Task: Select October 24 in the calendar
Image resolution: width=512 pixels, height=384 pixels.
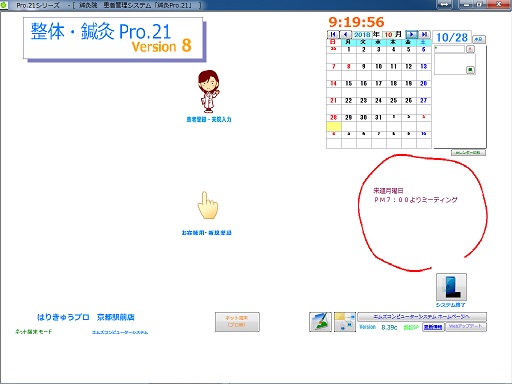Action: pos(379,100)
